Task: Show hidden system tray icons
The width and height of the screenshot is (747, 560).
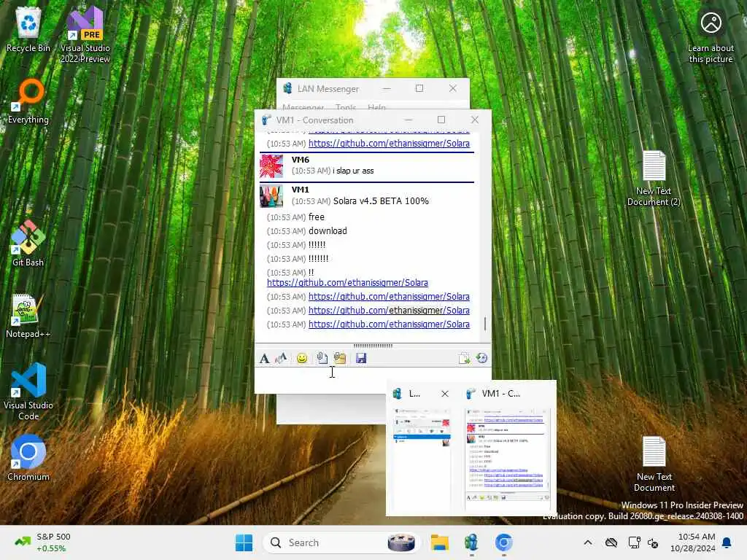Action: (588, 542)
